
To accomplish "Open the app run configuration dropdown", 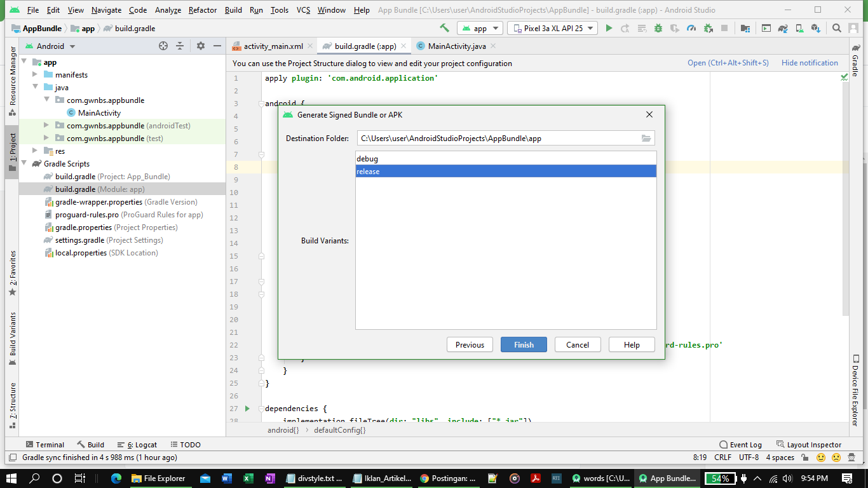I will click(x=480, y=28).
